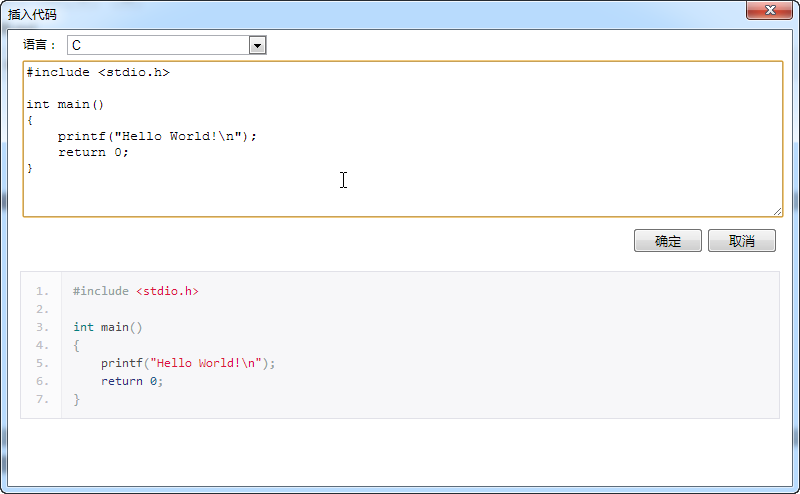Click the #include line in code editor

pos(98,72)
